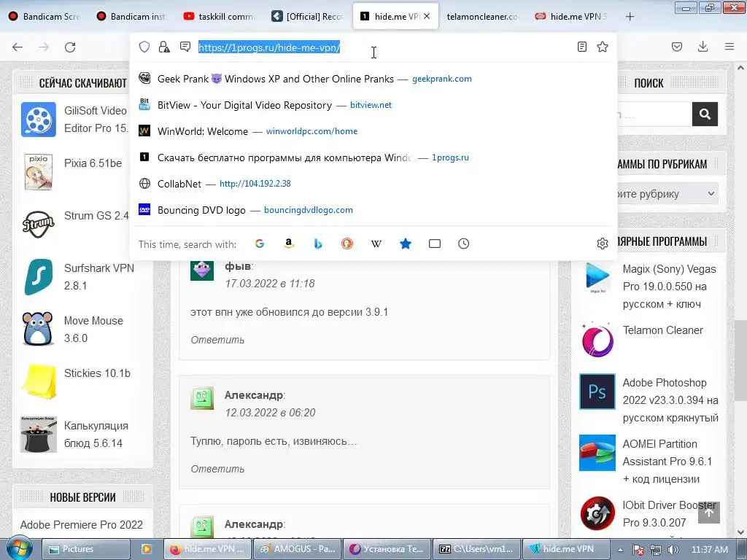
Task: Bookmark this page with star
Action: pyautogui.click(x=603, y=47)
